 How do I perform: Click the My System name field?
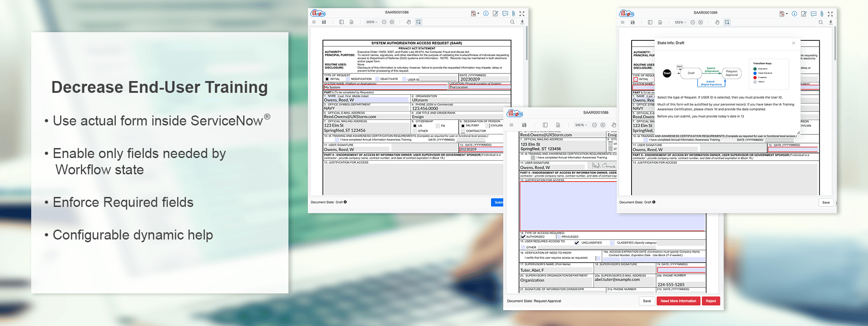(x=385, y=87)
